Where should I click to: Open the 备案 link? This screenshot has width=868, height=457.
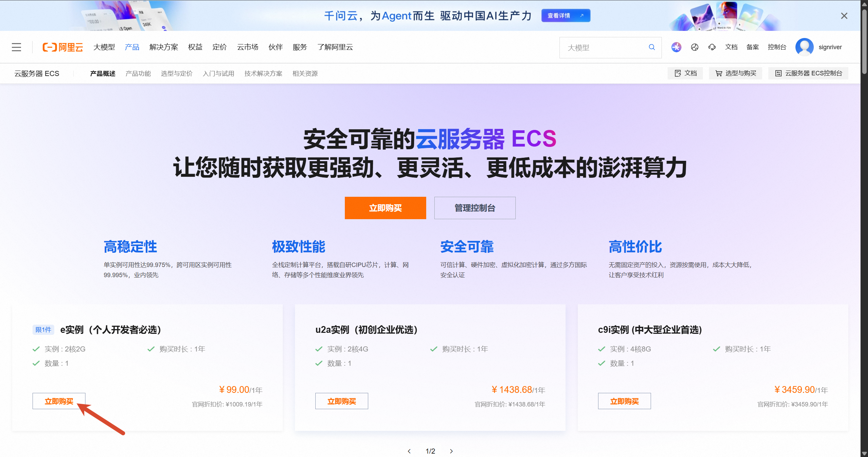753,47
